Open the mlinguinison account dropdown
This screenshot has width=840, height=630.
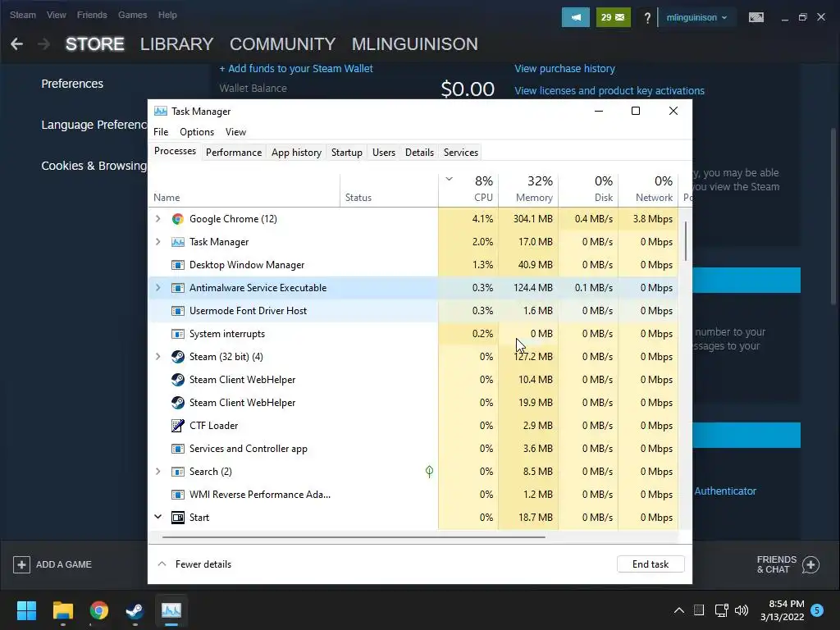coord(696,17)
